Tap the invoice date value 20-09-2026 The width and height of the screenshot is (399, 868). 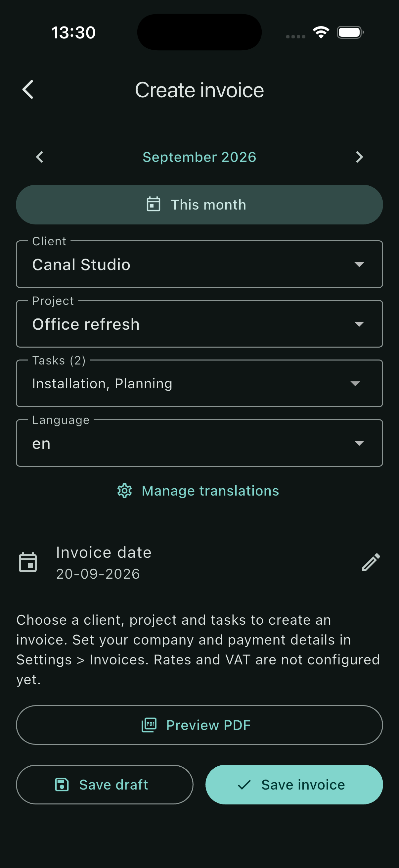pos(98,574)
